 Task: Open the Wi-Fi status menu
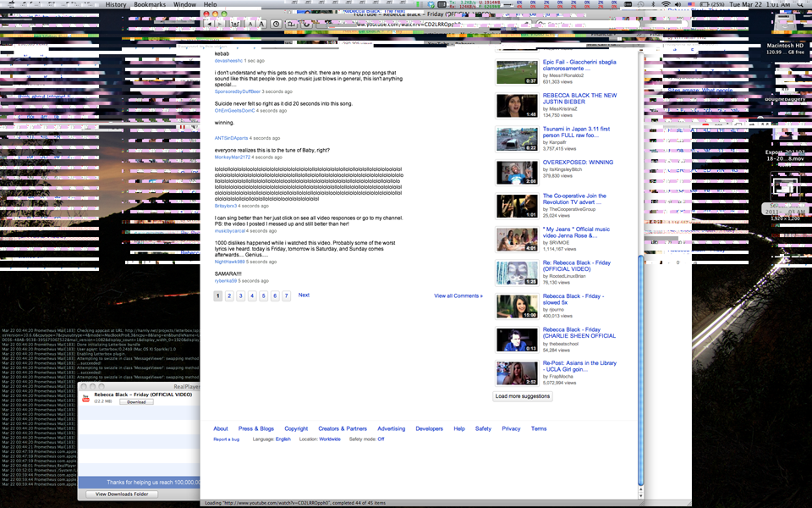(666, 4)
